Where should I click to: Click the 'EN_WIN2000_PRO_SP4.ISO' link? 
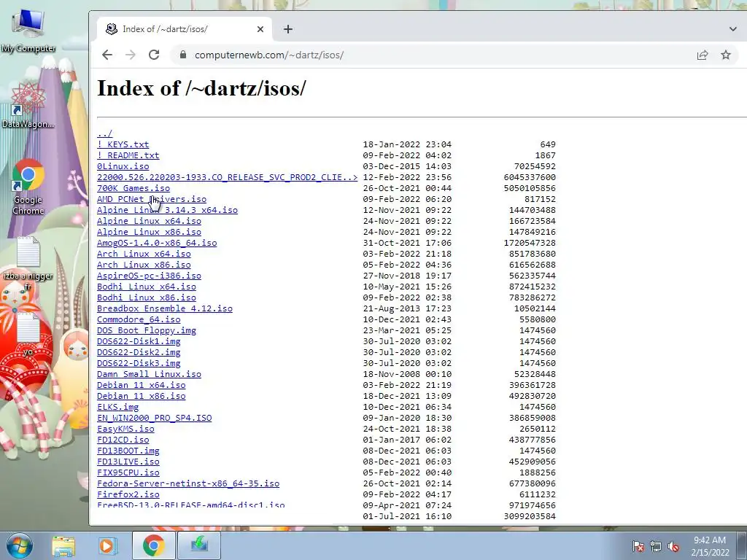155,418
